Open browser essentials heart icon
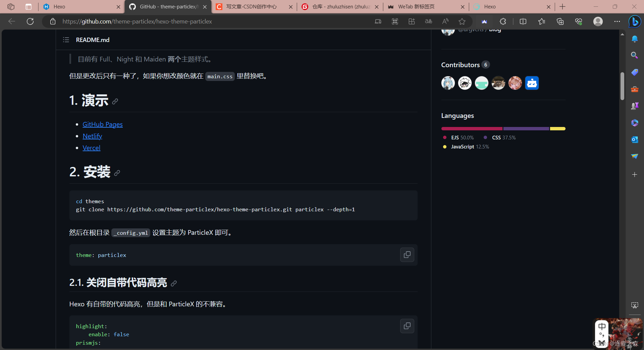Viewport: 644px width, 350px height. (579, 21)
